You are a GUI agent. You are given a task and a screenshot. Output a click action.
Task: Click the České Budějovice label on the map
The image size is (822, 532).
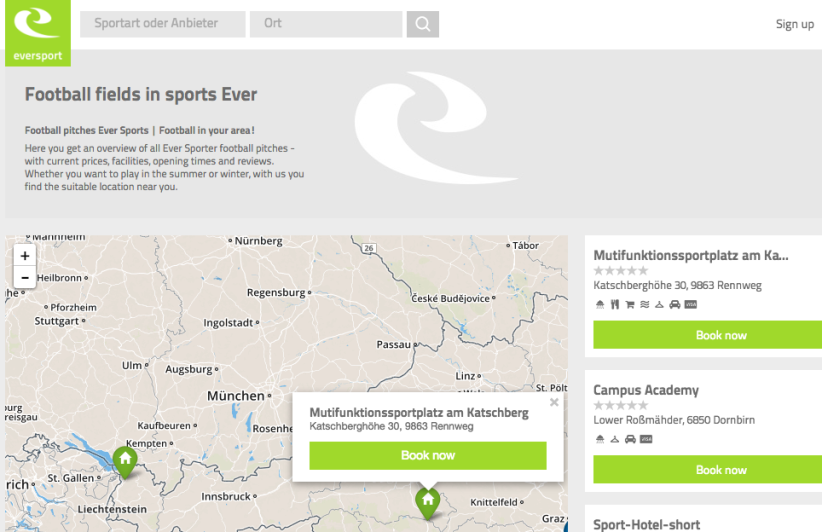pyautogui.click(x=450, y=298)
